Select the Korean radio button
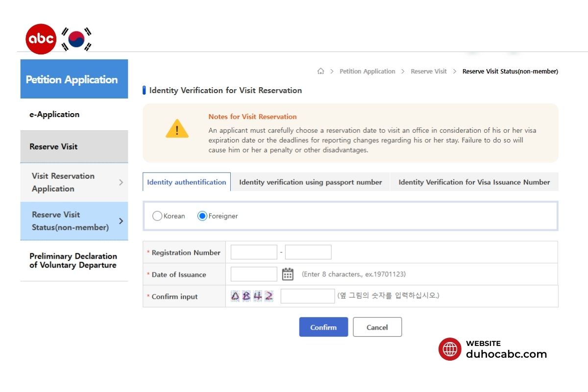 pos(157,216)
